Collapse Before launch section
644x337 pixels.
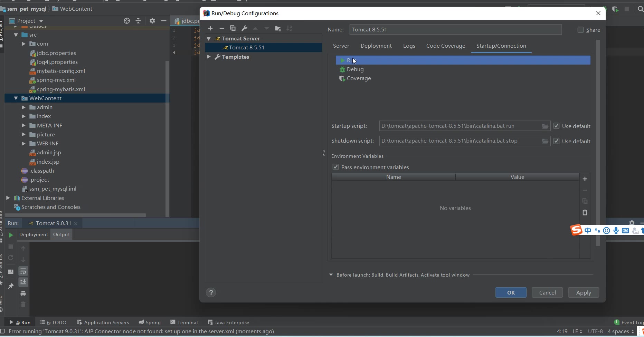pos(331,275)
